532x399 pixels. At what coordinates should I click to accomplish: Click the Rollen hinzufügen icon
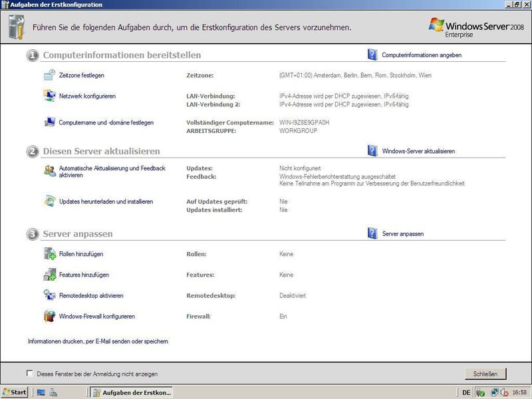[x=50, y=254]
